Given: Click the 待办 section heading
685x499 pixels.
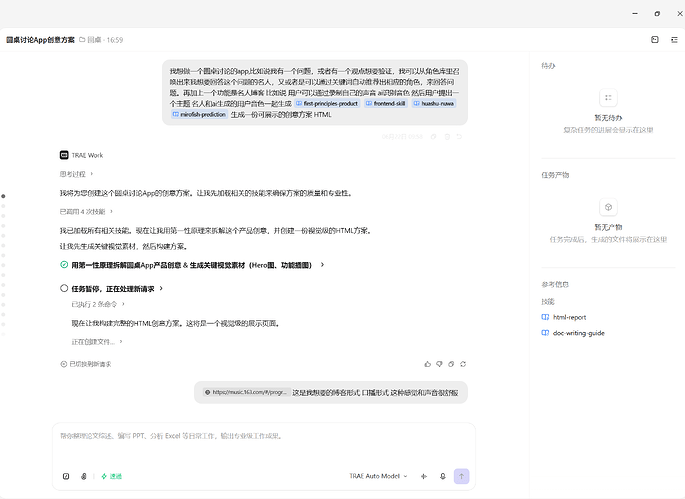Looking at the screenshot, I should click(x=548, y=66).
